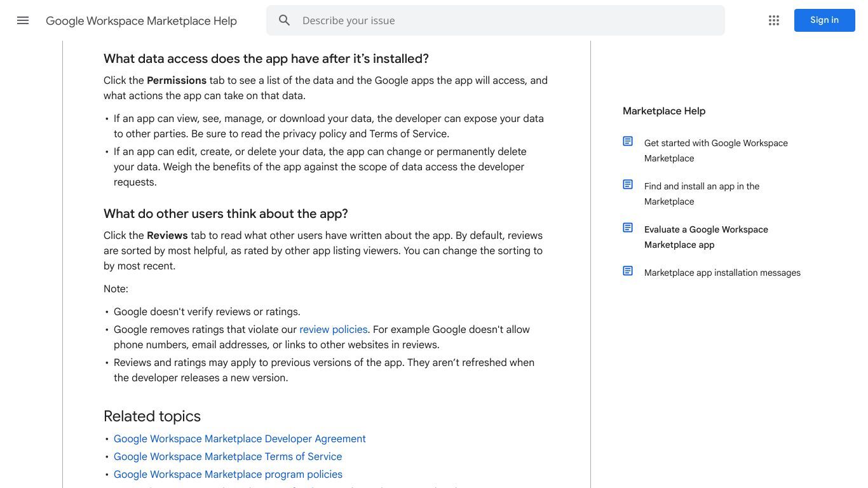Open Google Workspace Marketplace Terms of Service
868x488 pixels.
coord(227,456)
